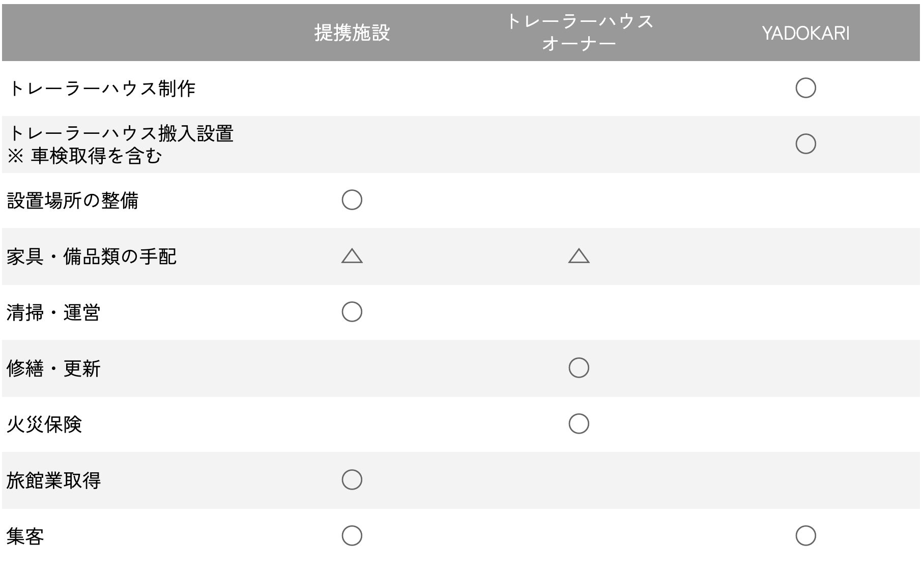Screen dimensions: 924x573
Task: Click 提携施設 circle for 清掃・運営
Action: 352,312
